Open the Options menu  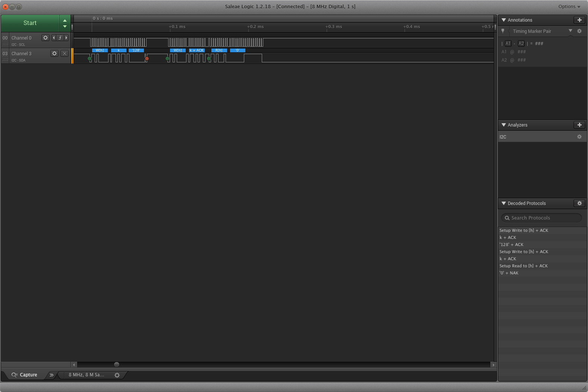569,7
